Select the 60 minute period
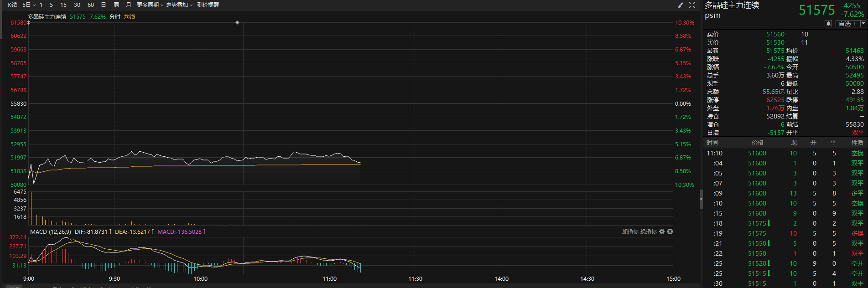The height and width of the screenshot is (288, 868). [x=91, y=5]
